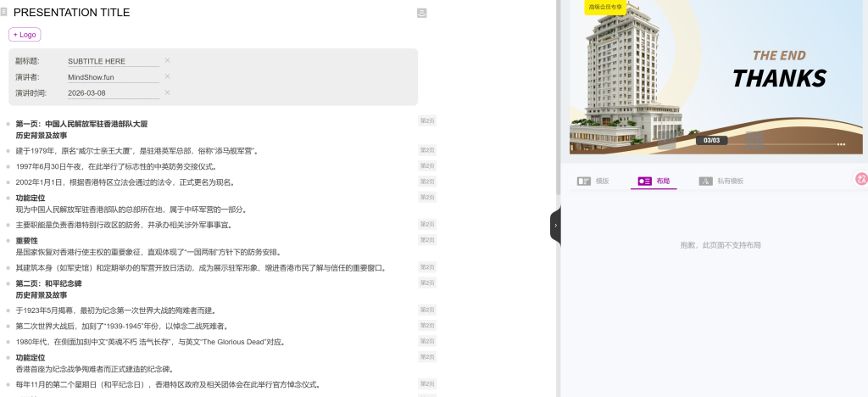Click the 第2页 tag beside 1980年代 row
The height and width of the screenshot is (397, 868).
(427, 341)
